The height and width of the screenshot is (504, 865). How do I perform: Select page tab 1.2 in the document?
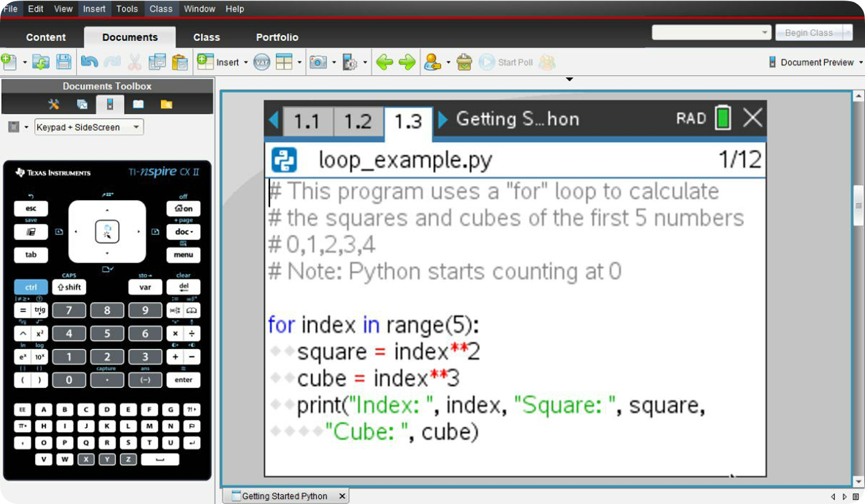pos(358,121)
